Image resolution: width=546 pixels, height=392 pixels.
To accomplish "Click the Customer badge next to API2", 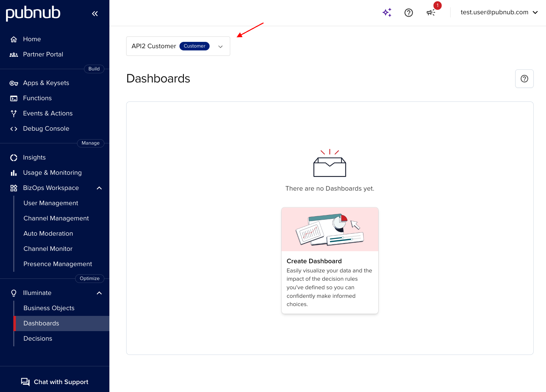I will click(194, 46).
